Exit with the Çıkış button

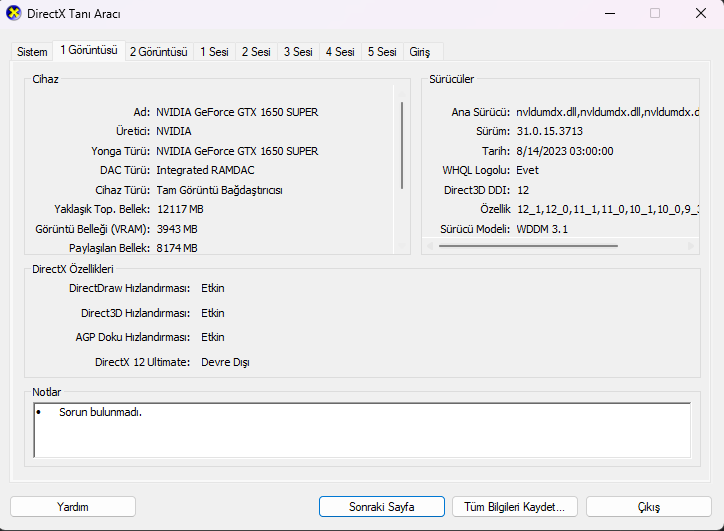pyautogui.click(x=649, y=507)
